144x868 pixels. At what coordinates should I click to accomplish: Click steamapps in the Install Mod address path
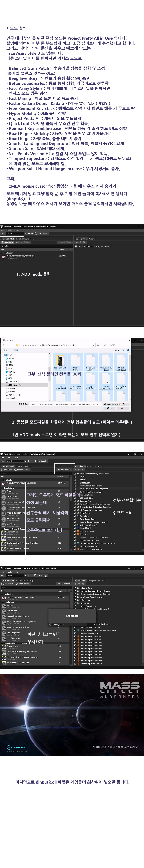tap(25, 345)
